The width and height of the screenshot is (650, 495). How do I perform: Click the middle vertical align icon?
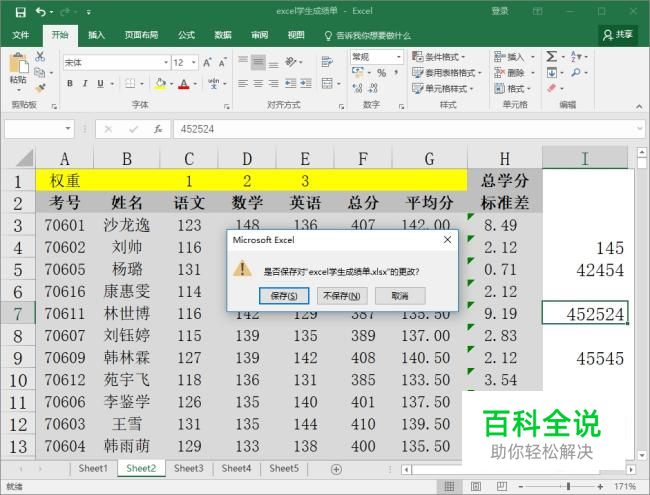pyautogui.click(x=258, y=62)
